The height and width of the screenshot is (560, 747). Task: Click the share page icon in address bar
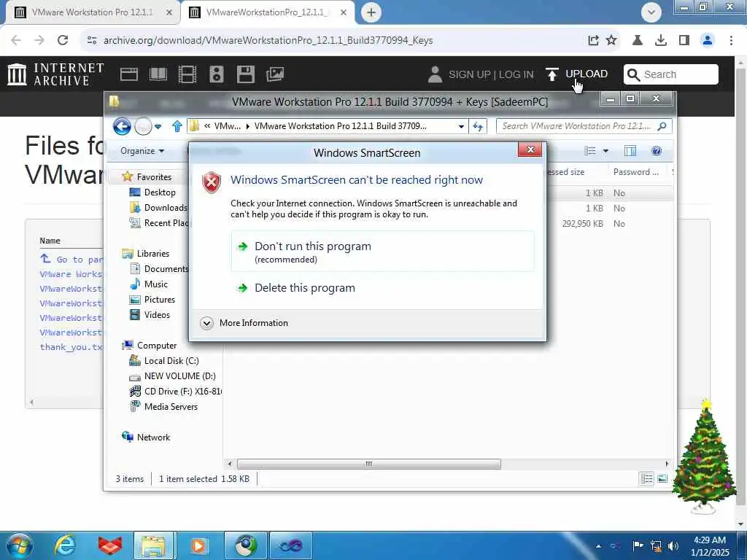[593, 40]
